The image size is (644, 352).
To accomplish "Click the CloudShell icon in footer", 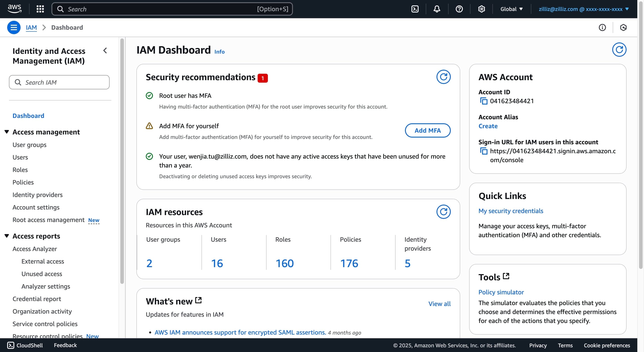I will 11,345.
